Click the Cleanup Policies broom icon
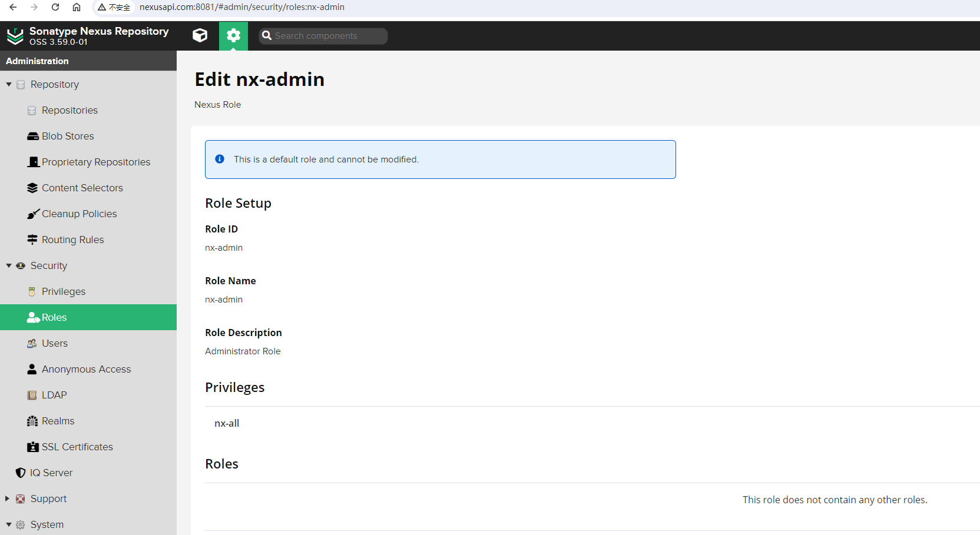Image resolution: width=980 pixels, height=535 pixels. [33, 214]
